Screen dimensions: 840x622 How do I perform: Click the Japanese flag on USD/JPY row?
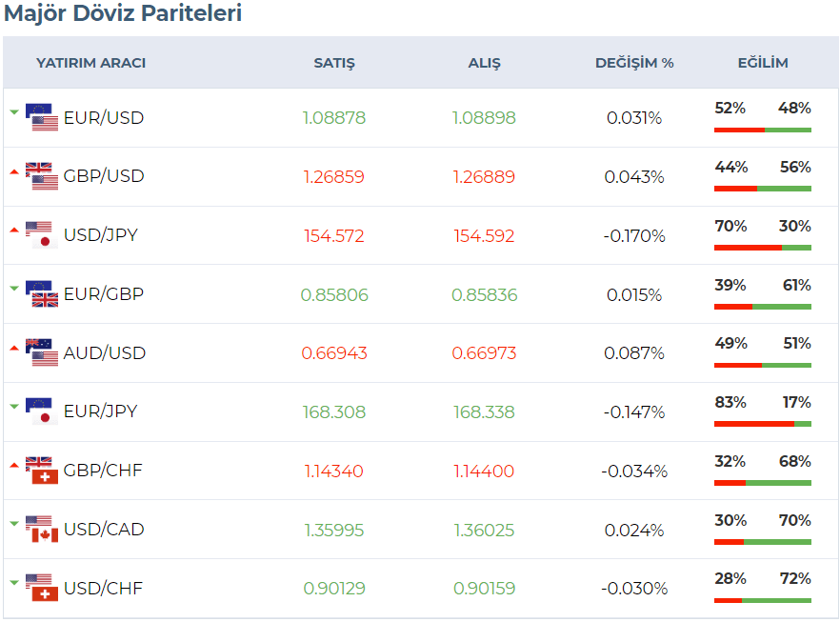pos(43,239)
